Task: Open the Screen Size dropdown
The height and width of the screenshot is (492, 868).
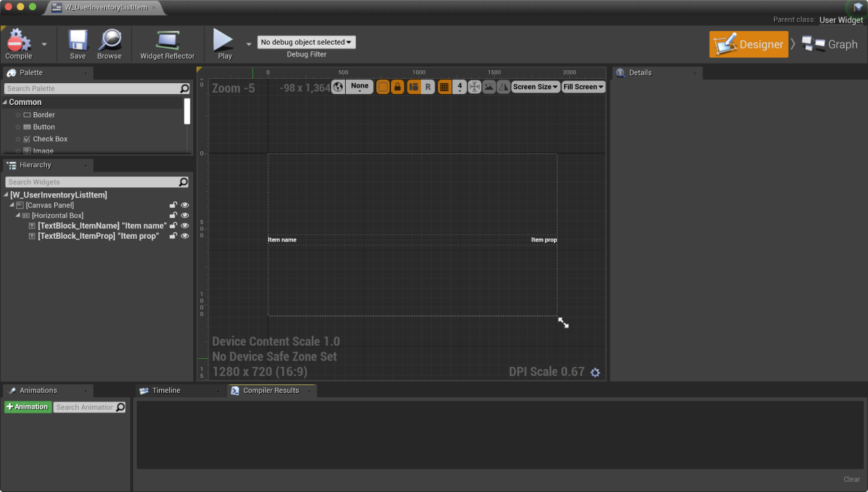Action: point(535,87)
